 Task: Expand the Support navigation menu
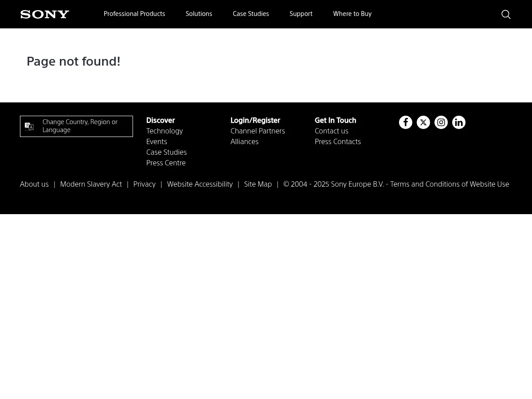301,14
